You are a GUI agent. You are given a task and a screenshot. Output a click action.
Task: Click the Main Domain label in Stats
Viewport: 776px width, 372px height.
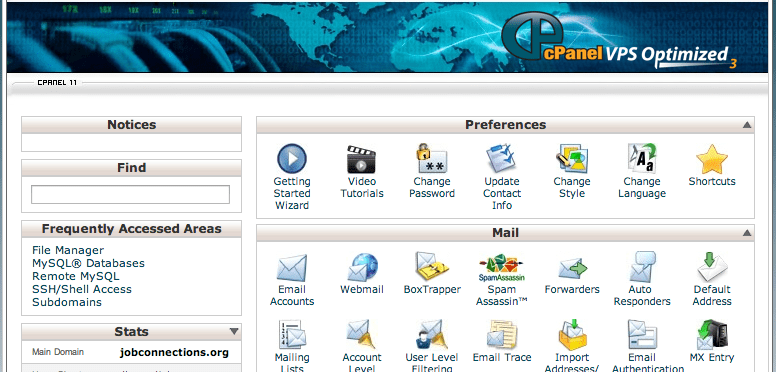[58, 352]
